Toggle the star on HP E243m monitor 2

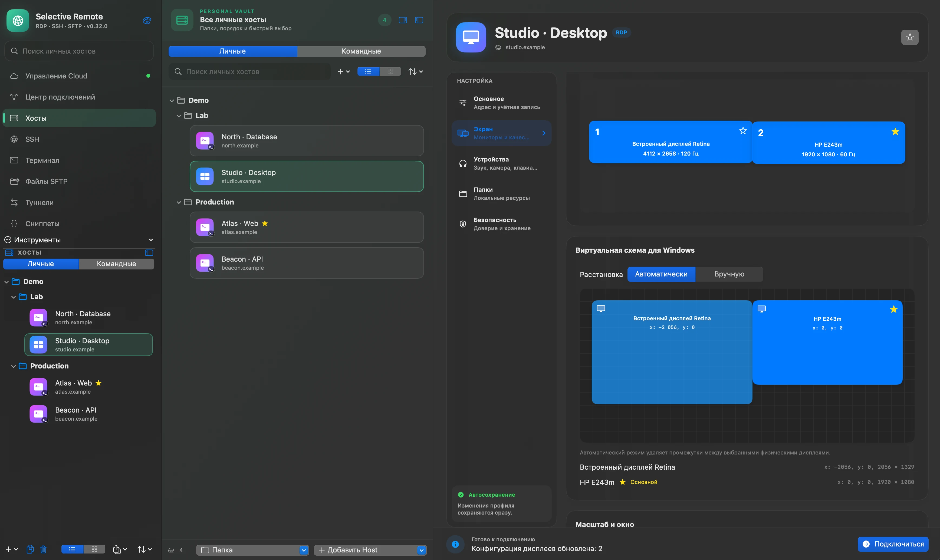(895, 132)
